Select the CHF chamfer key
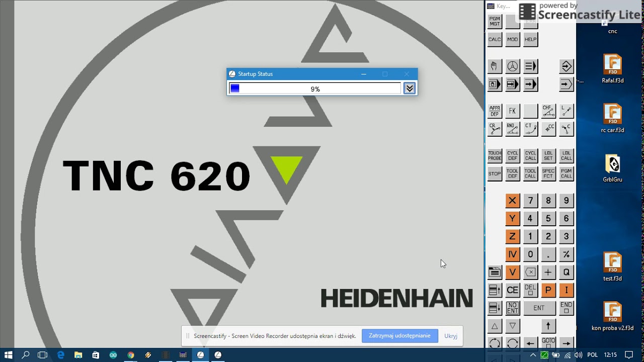Image resolution: width=644 pixels, height=362 pixels. pos(548,111)
